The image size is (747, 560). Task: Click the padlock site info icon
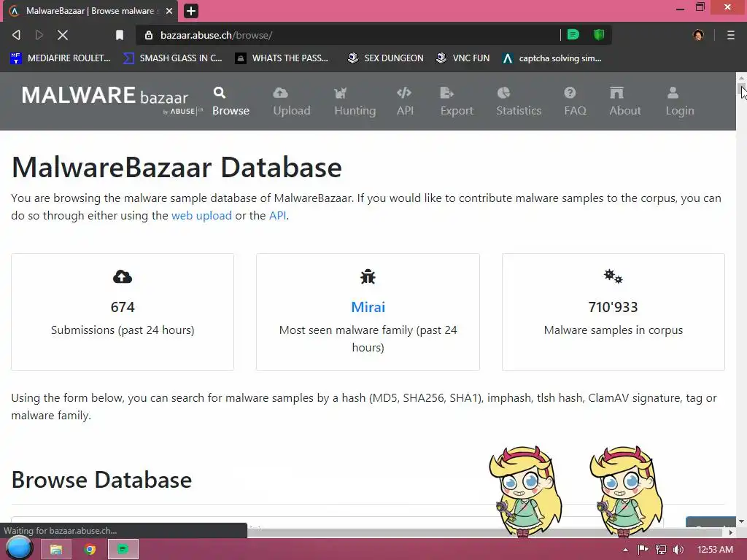(149, 35)
